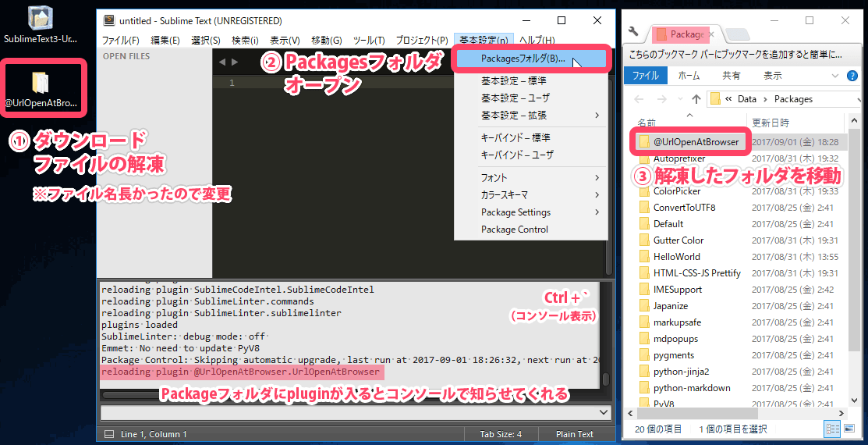This screenshot has height=445, width=868.
Task: Expand the カラースキーマ submenu
Action: tap(531, 195)
